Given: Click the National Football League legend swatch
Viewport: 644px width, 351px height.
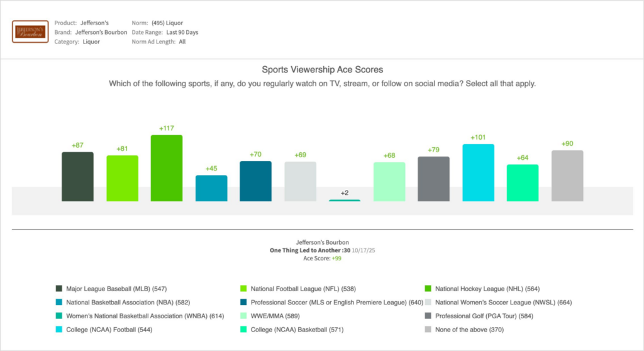Looking at the screenshot, I should (x=244, y=289).
